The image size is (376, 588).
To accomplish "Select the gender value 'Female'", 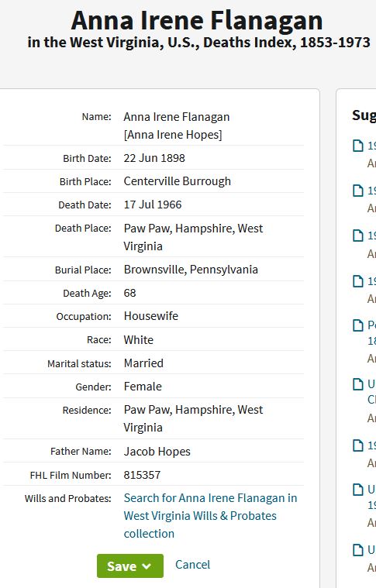I will click(x=143, y=387).
